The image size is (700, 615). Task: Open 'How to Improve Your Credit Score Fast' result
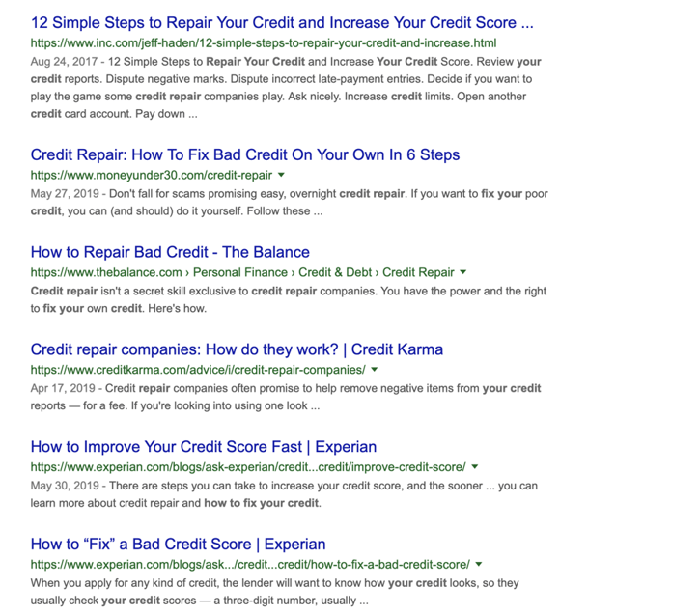[x=204, y=447]
